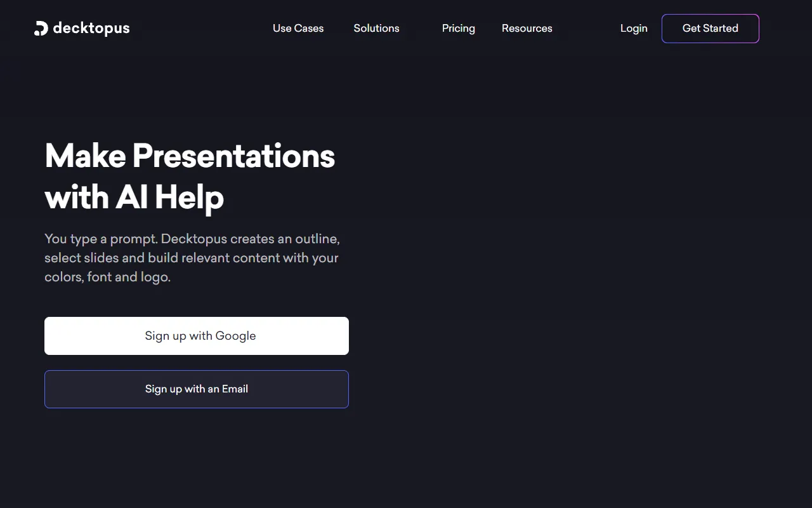Go to the Pricing page

click(458, 29)
